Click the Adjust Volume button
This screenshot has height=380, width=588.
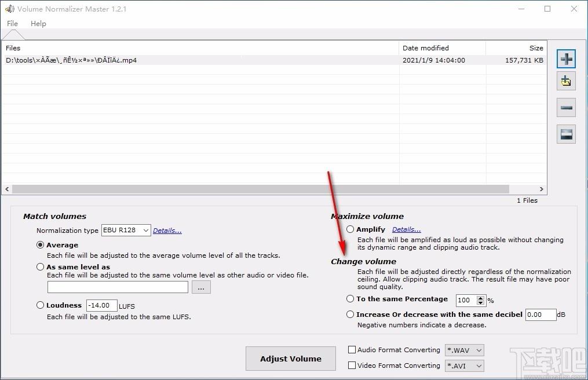(291, 359)
